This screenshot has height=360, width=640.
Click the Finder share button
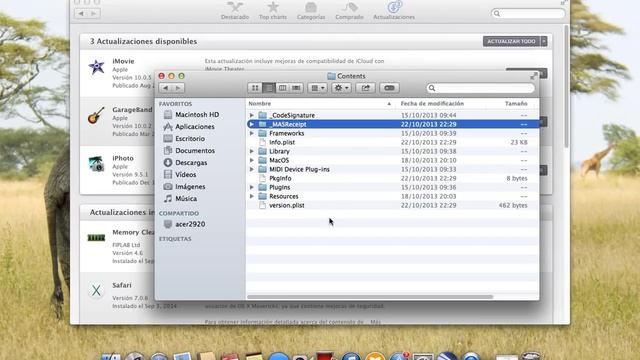click(365, 88)
